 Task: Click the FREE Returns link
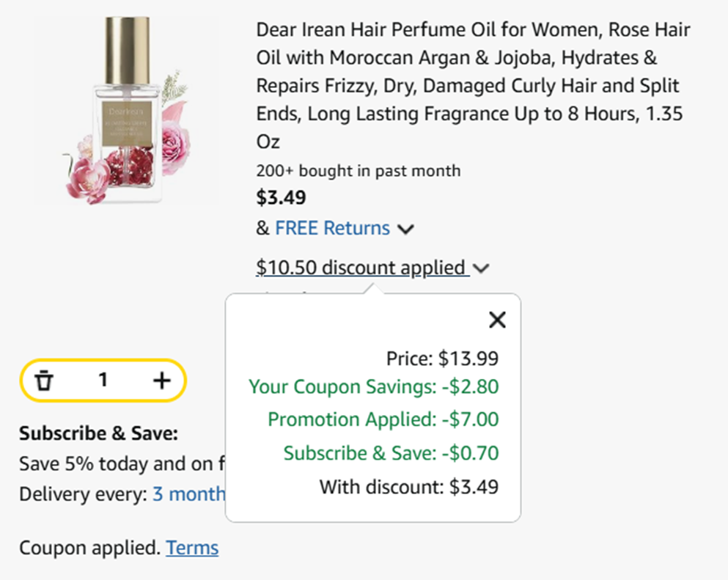tap(332, 228)
